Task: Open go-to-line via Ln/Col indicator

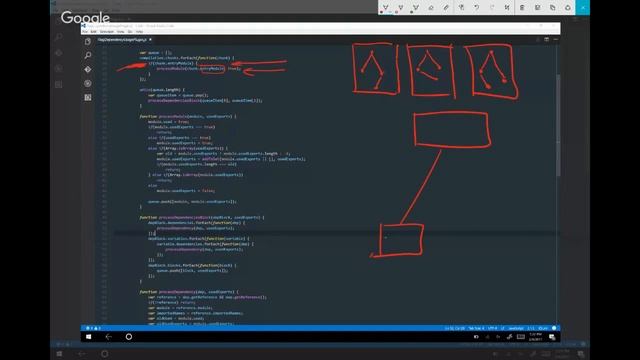Action: (454, 328)
